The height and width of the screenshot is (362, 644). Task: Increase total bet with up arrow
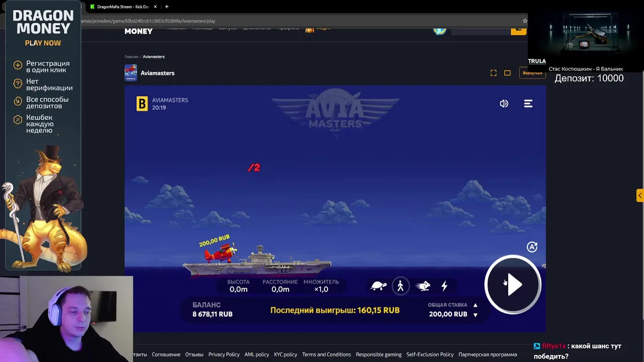pos(475,305)
